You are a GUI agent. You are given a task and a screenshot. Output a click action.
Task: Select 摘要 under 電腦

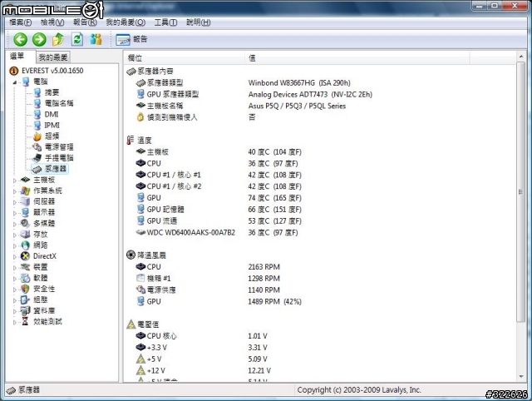coord(52,92)
